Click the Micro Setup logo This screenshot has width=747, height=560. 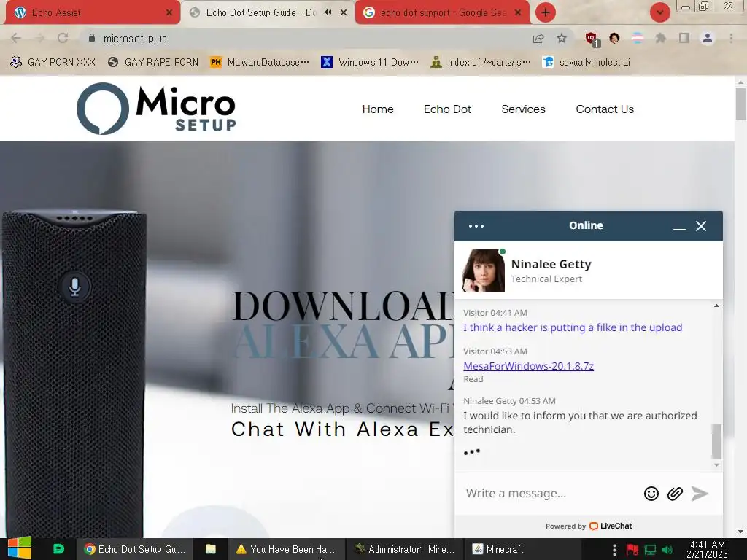click(x=156, y=109)
